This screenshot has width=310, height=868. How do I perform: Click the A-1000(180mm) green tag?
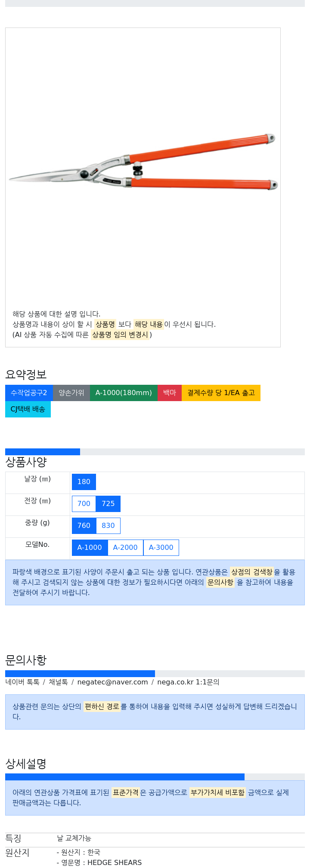[x=124, y=393]
